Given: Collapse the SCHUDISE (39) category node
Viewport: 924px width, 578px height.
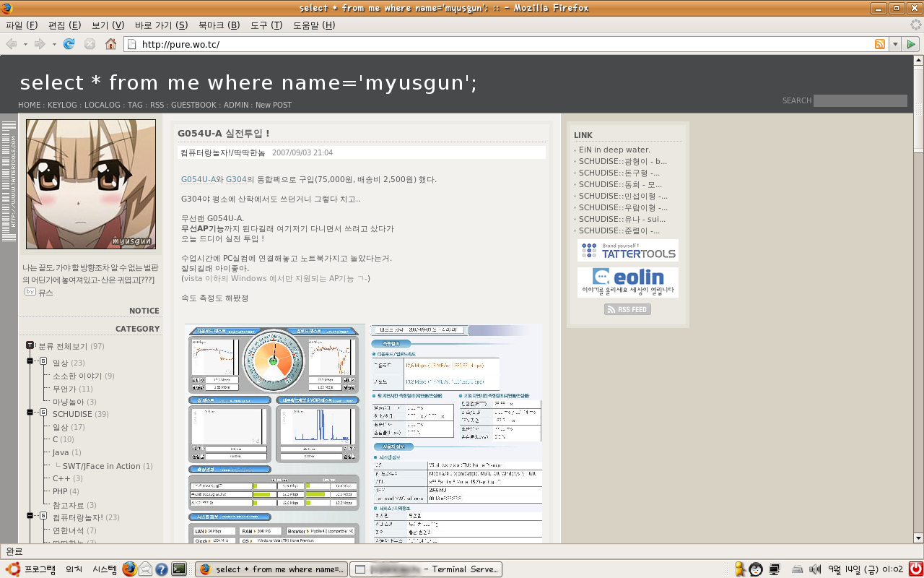Looking at the screenshot, I should [31, 413].
